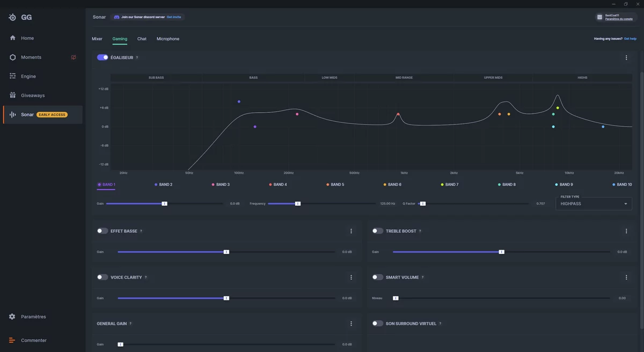This screenshot has height=352, width=644.
Task: Show help for EFFET BASSE
Action: coord(141,231)
